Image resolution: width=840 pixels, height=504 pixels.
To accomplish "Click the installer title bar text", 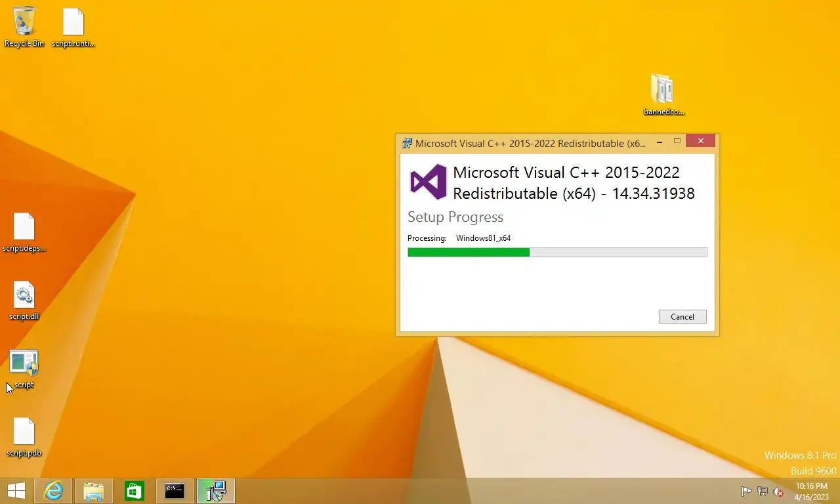I will click(530, 143).
